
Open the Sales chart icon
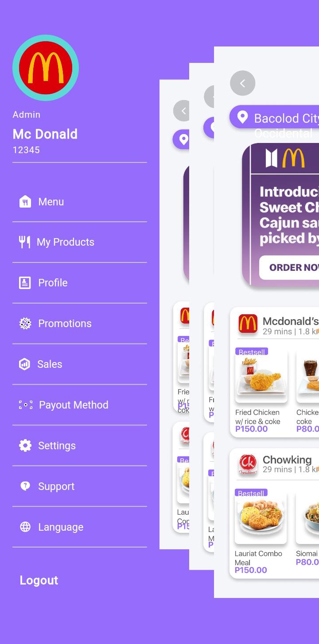(24, 364)
